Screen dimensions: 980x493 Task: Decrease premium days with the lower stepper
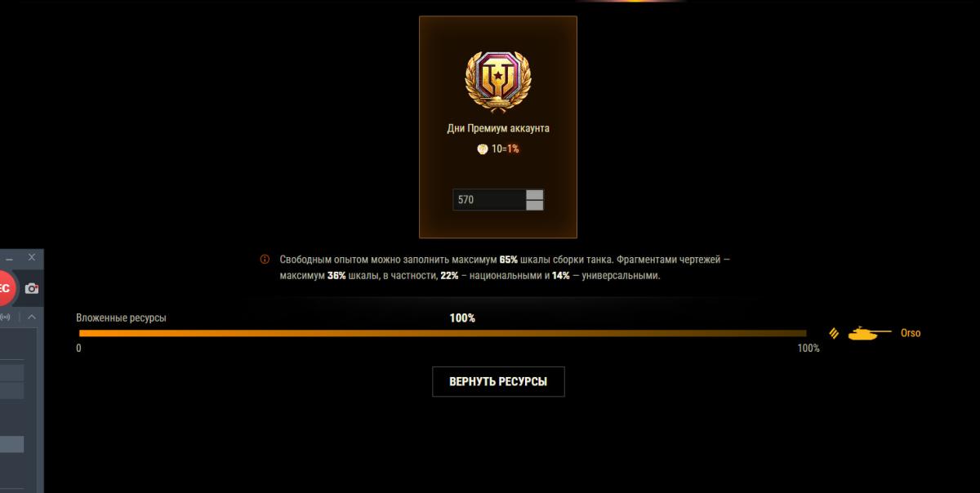pyautogui.click(x=535, y=205)
